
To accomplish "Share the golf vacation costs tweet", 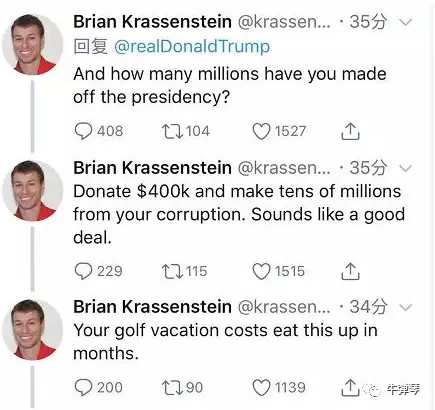I will coord(350,387).
